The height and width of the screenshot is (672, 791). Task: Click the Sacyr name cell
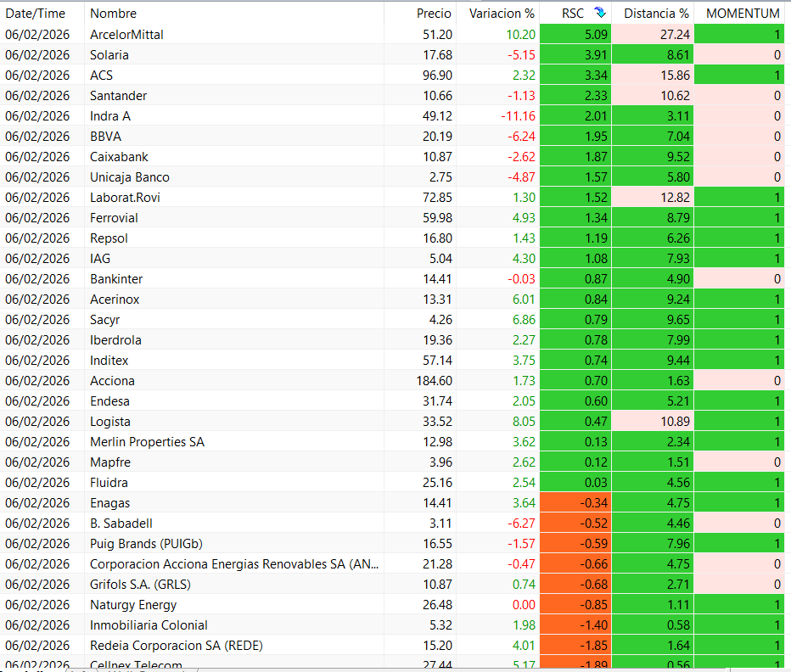(x=105, y=320)
